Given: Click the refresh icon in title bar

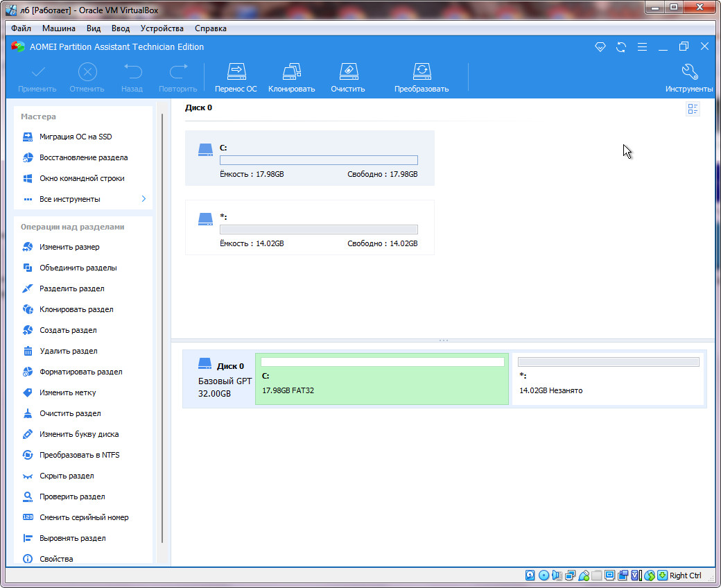Looking at the screenshot, I should 621,47.
